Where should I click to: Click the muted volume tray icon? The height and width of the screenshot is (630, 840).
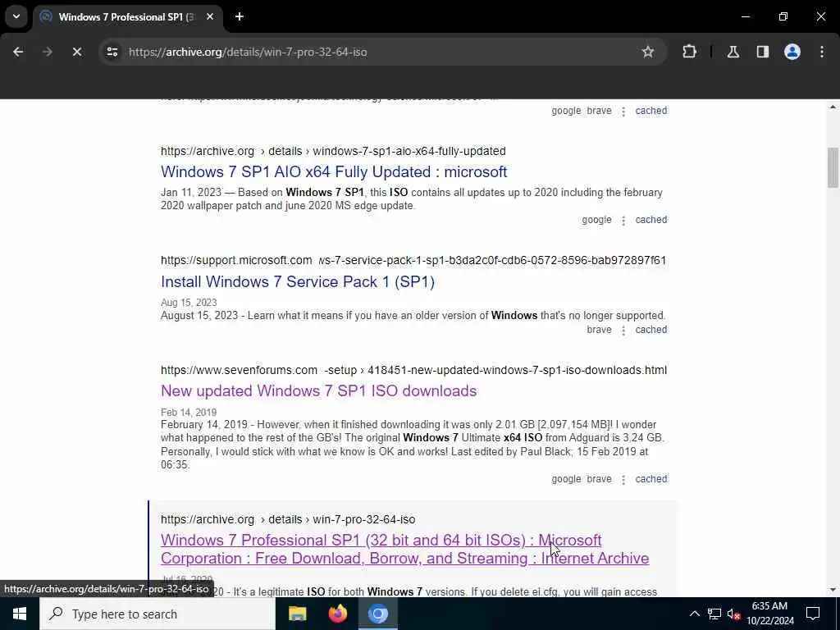pos(734,614)
